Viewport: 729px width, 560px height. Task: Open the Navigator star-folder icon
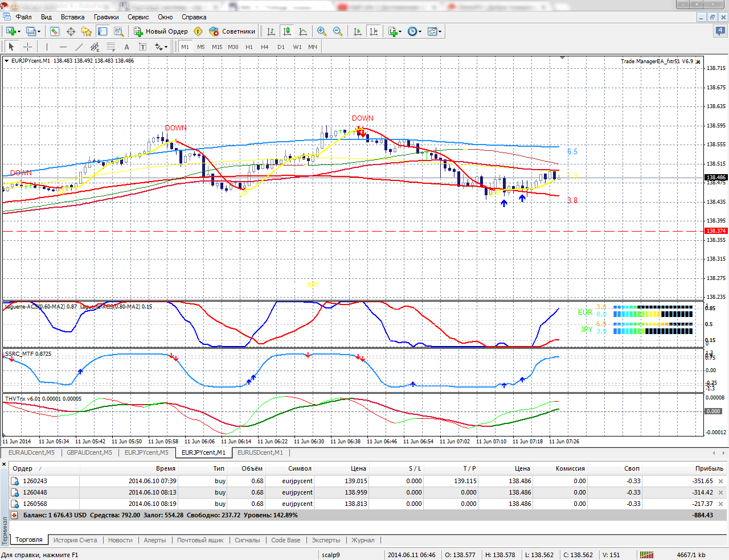(x=87, y=31)
